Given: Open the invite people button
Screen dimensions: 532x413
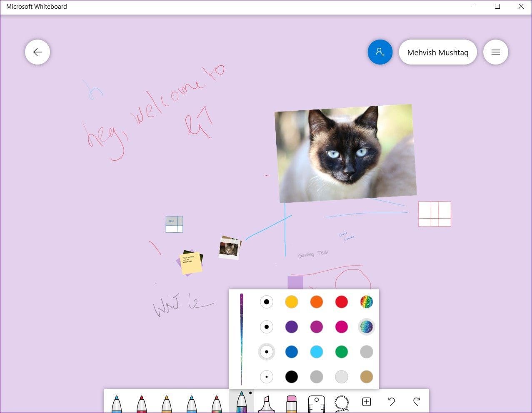Looking at the screenshot, I should (380, 52).
